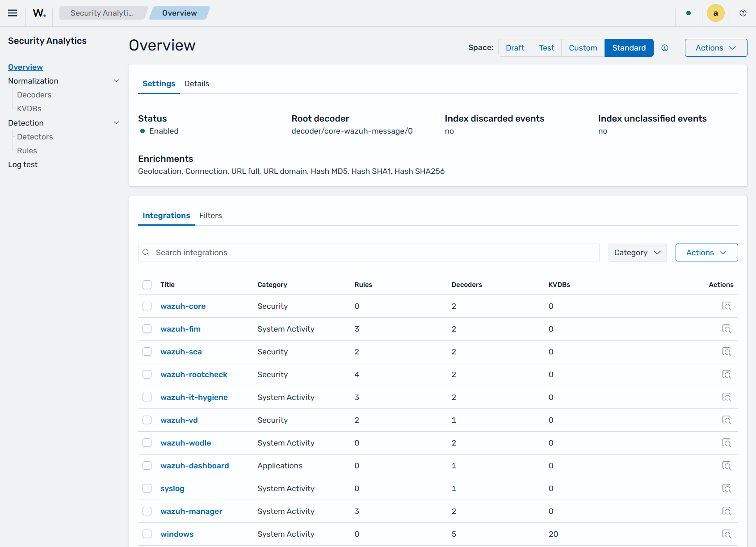Open the top Actions dropdown beside Space
Viewport: 756px width, 547px height.
click(x=716, y=48)
